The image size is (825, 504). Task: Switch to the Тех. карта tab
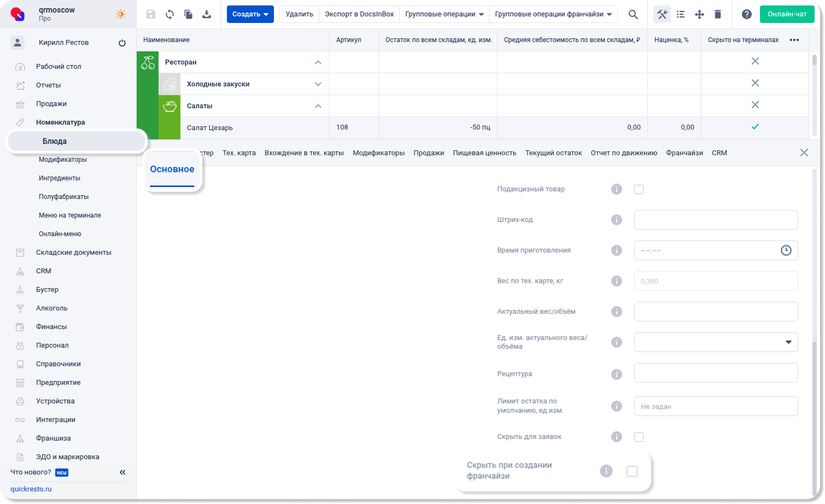coord(239,153)
